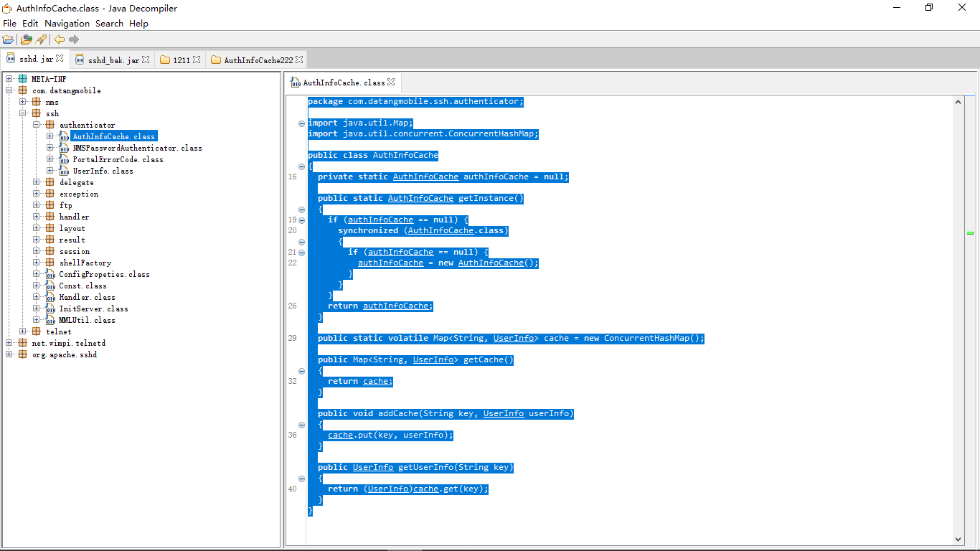Click the code scrollbar down arrow
Screen dimensions: 980x551
click(958, 539)
